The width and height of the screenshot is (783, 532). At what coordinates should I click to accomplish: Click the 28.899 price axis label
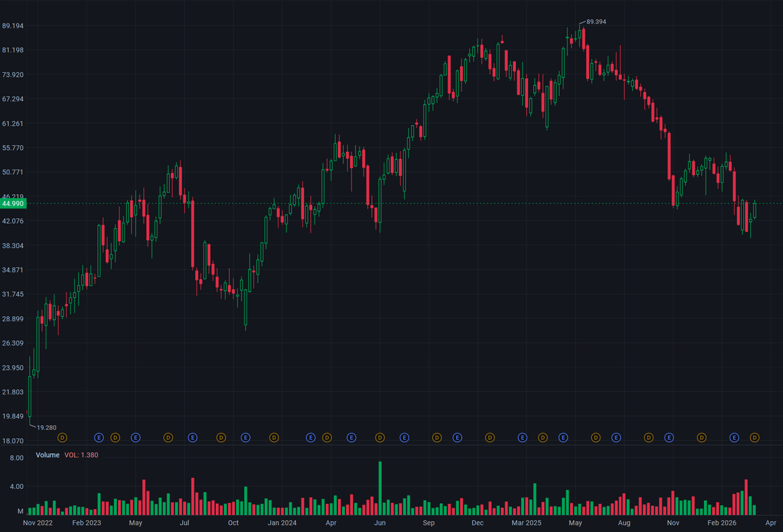click(x=13, y=319)
